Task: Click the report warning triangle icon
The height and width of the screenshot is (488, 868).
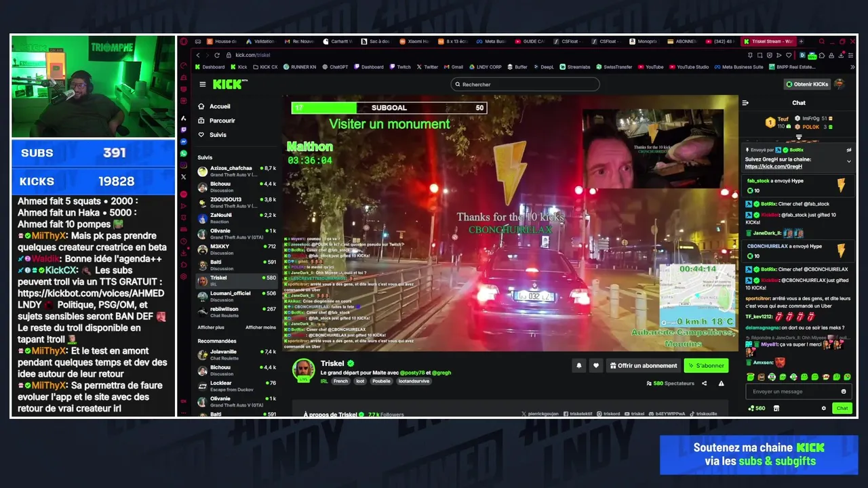Action: [722, 384]
